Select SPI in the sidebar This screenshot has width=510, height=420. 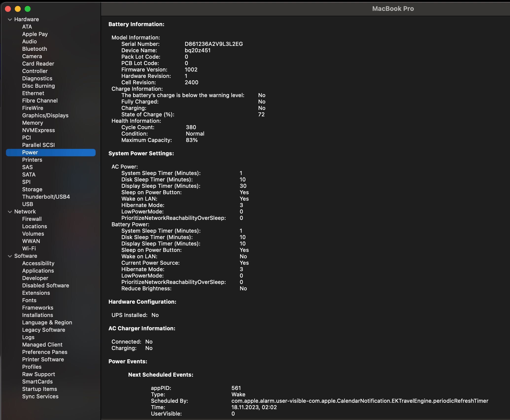26,182
